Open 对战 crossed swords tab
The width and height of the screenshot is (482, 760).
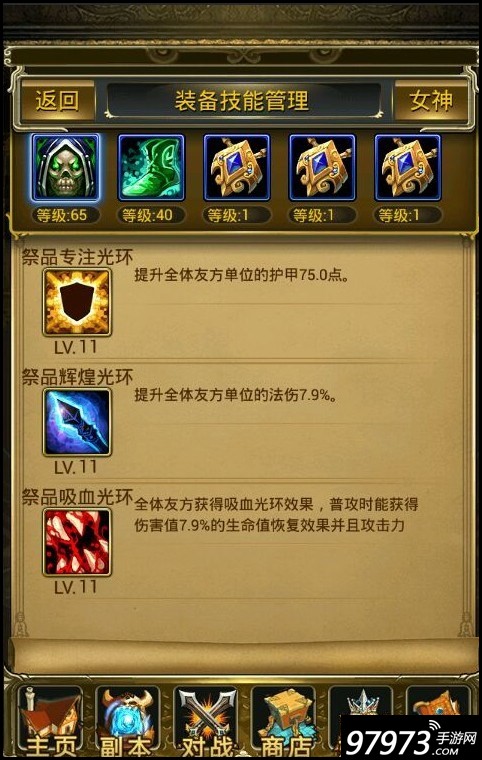tap(206, 722)
